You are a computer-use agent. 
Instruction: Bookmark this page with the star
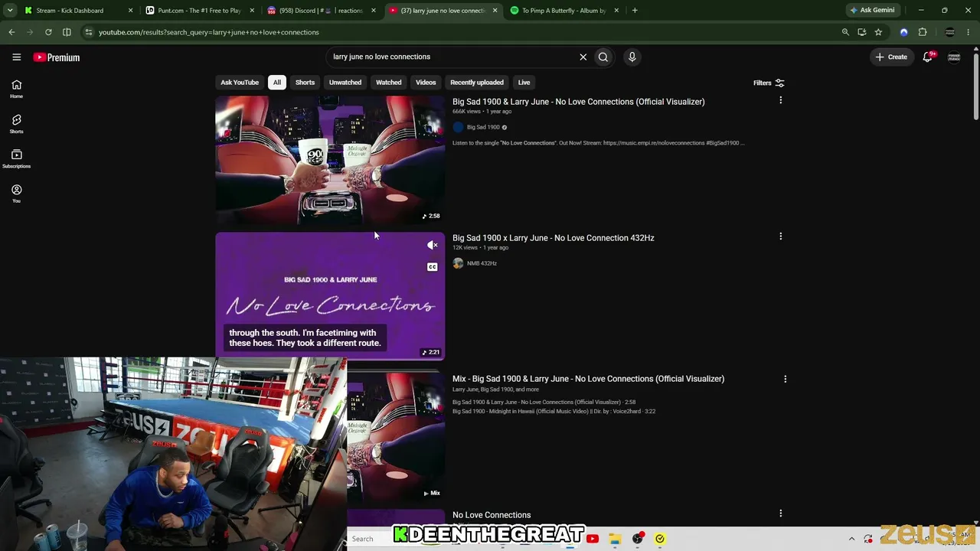tap(878, 32)
